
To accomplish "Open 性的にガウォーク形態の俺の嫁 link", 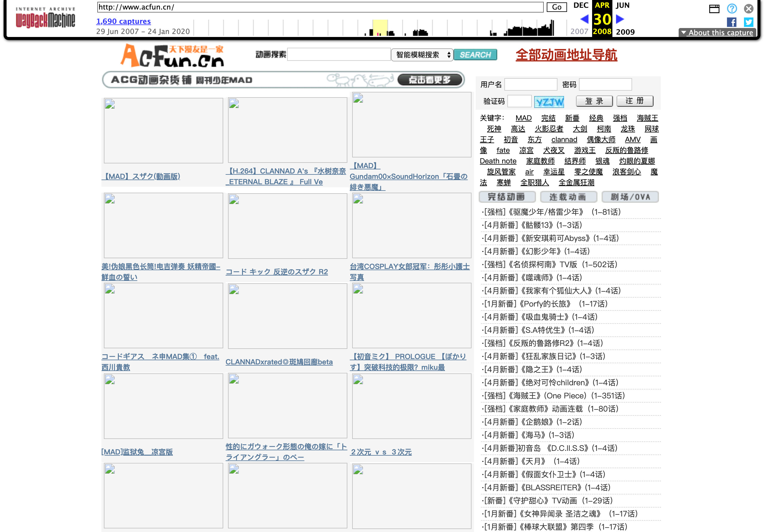I will point(286,452).
